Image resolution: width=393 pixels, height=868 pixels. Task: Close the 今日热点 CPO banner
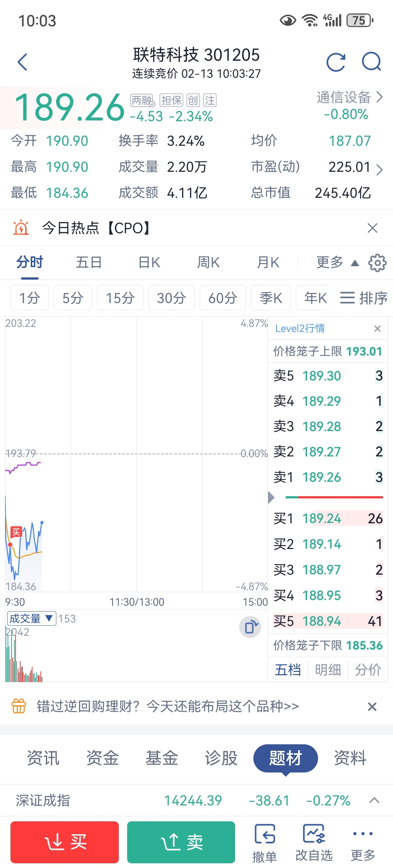372,228
